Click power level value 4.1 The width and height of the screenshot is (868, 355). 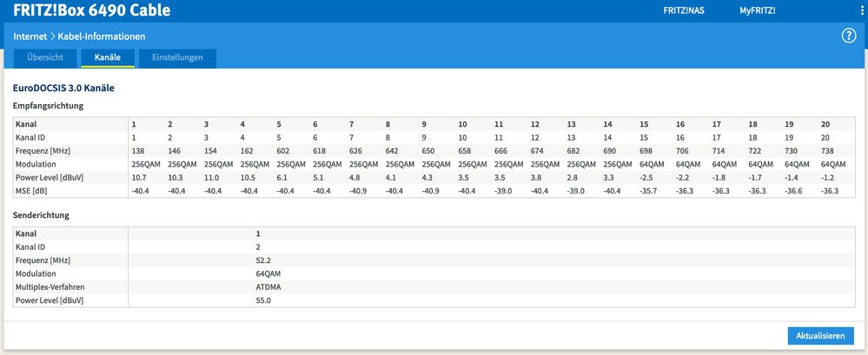pyautogui.click(x=391, y=177)
